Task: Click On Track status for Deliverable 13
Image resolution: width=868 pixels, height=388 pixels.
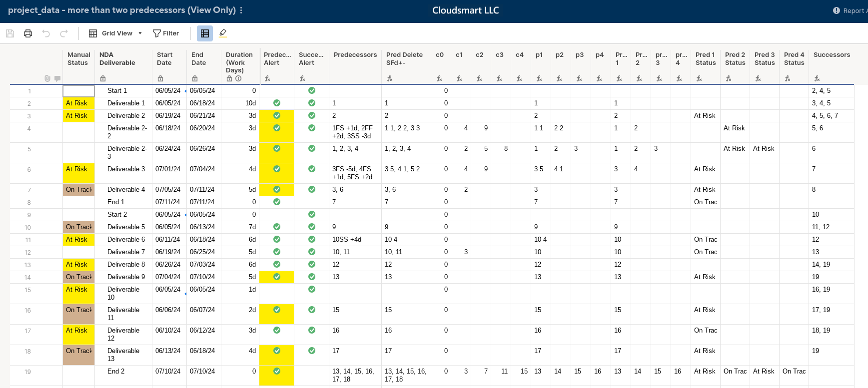Action: 78,355
